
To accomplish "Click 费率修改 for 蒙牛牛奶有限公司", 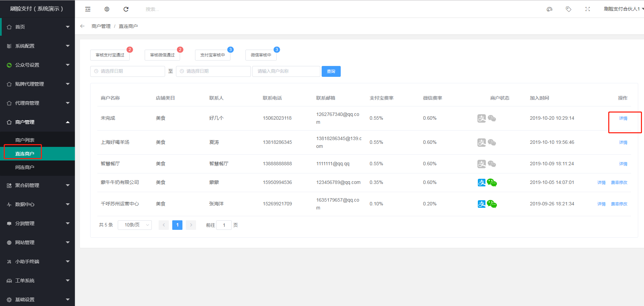I will [x=619, y=183].
